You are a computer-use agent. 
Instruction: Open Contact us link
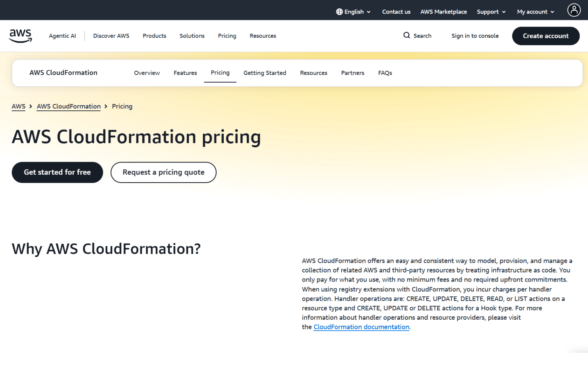396,12
